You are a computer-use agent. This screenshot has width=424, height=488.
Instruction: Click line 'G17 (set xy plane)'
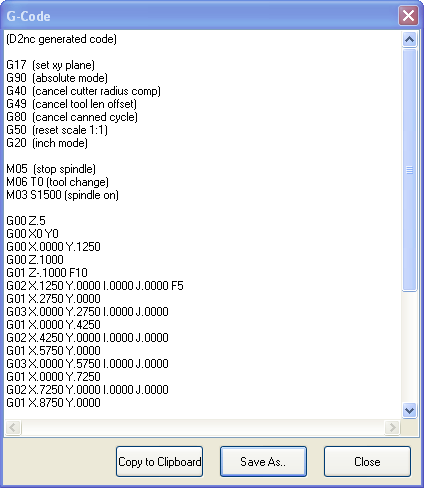[x=50, y=65]
